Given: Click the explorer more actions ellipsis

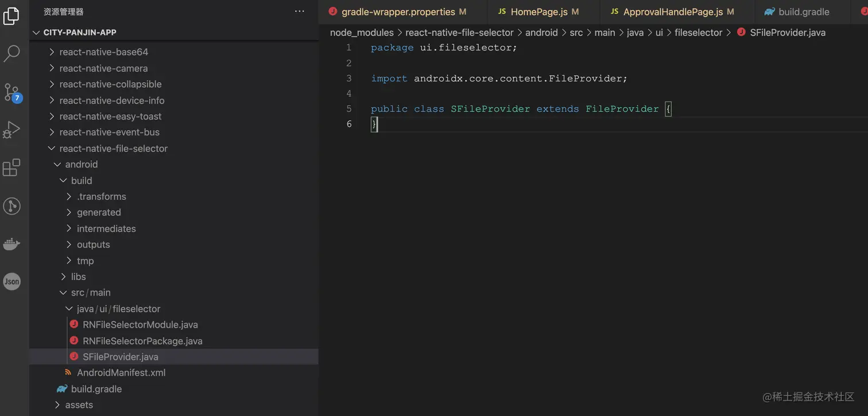Looking at the screenshot, I should coord(299,11).
